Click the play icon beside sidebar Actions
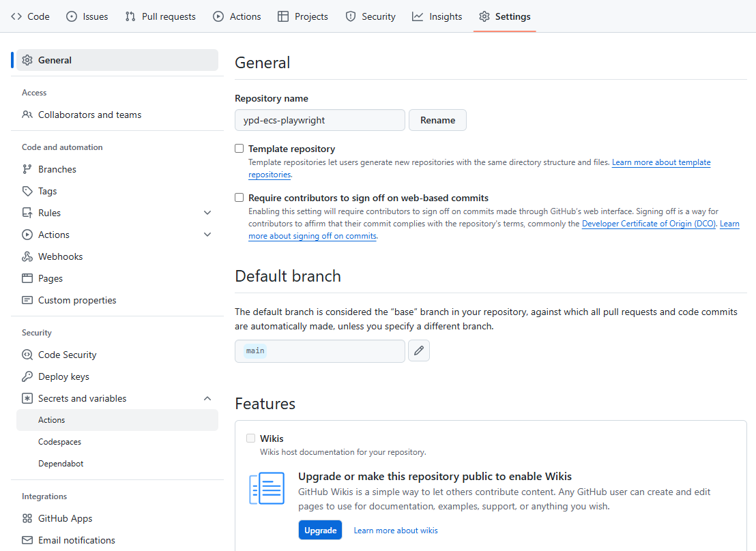The height and width of the screenshot is (551, 756). pos(27,235)
